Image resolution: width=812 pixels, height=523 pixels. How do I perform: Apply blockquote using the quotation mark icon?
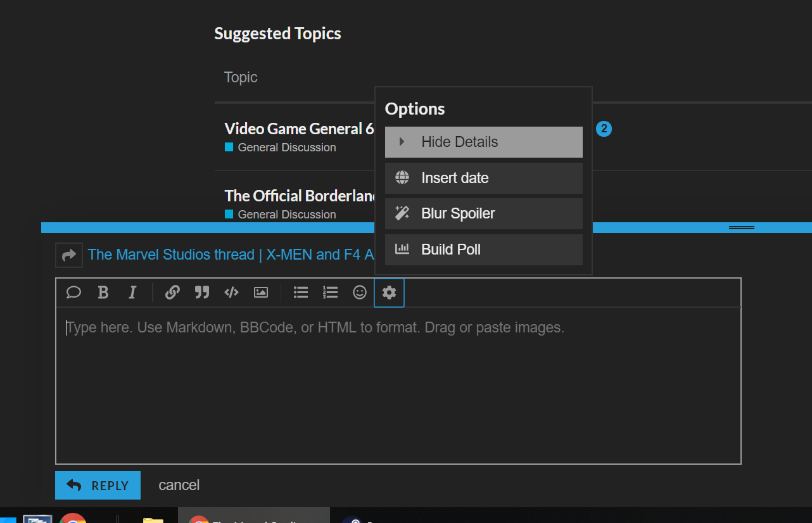pyautogui.click(x=202, y=293)
